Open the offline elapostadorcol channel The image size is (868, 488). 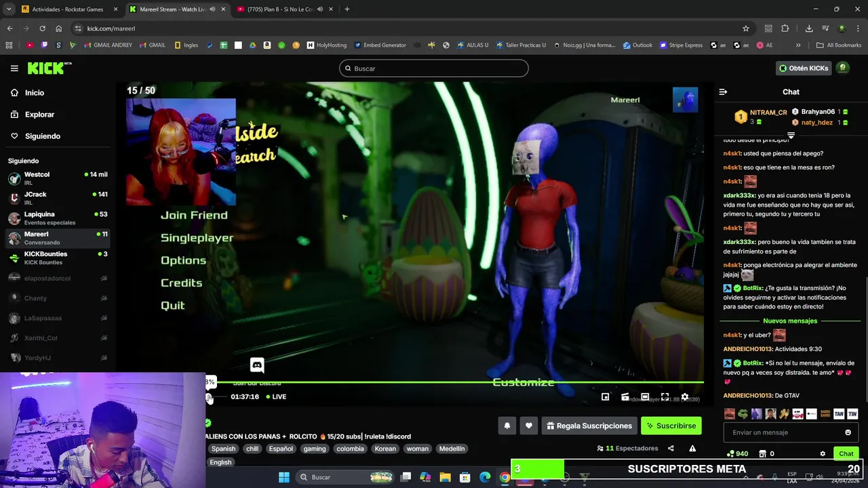[x=58, y=278]
